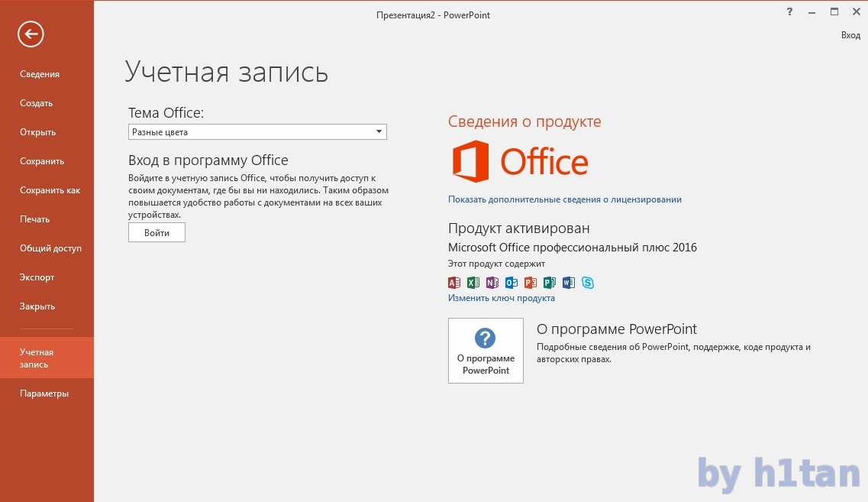The width and height of the screenshot is (868, 502).
Task: Click the Outlook icon in product list
Action: [511, 283]
